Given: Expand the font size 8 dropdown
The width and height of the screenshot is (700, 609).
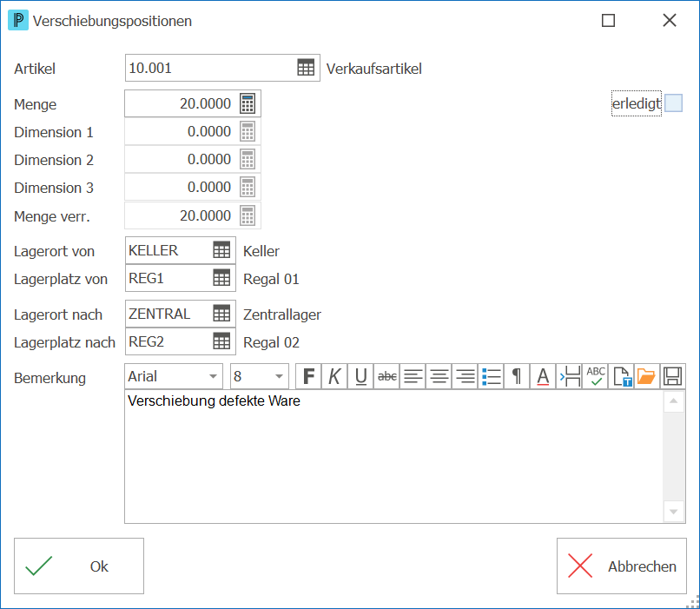Looking at the screenshot, I should tap(280, 376).
